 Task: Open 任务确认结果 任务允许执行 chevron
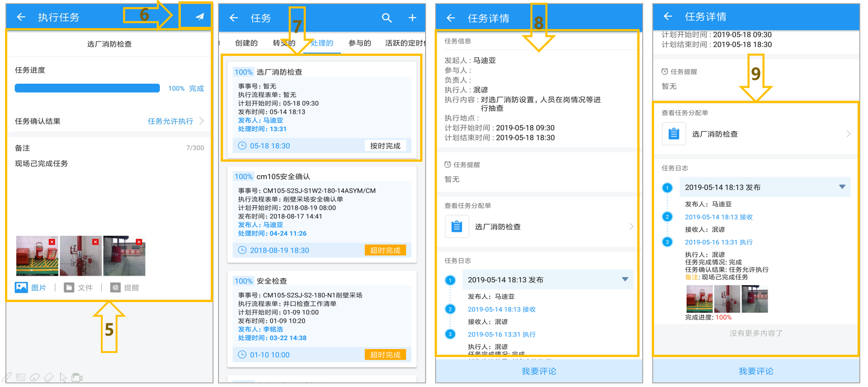[202, 121]
